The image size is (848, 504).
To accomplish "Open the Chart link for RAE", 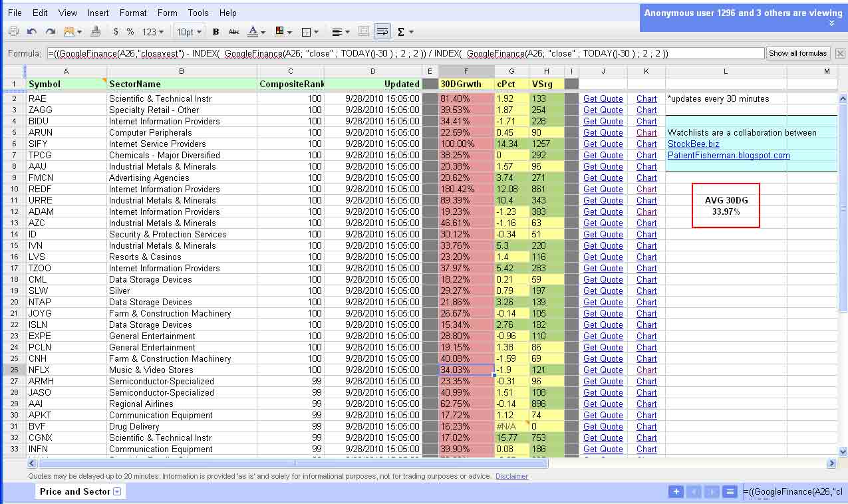I will (x=646, y=98).
